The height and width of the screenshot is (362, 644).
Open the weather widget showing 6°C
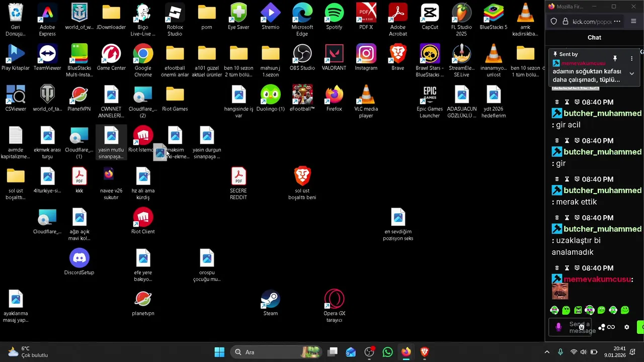[x=28, y=352]
